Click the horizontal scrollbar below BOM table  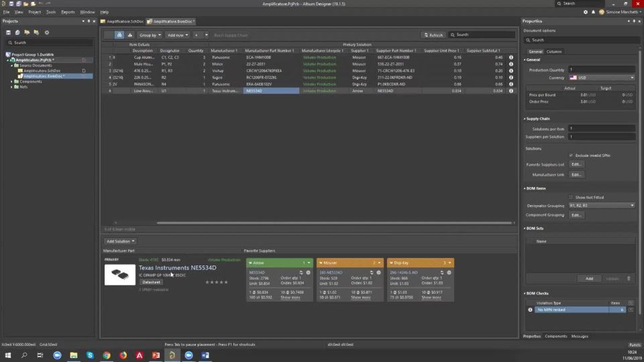click(334, 223)
